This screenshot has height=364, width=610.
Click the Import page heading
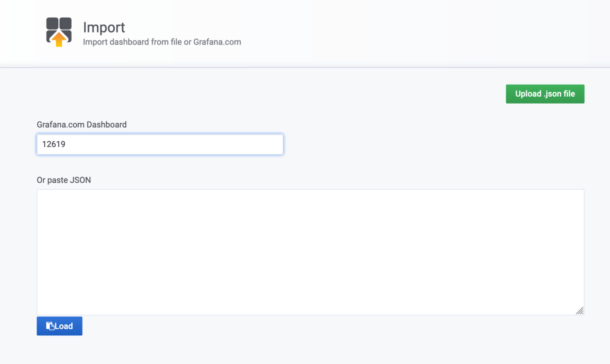(x=104, y=27)
